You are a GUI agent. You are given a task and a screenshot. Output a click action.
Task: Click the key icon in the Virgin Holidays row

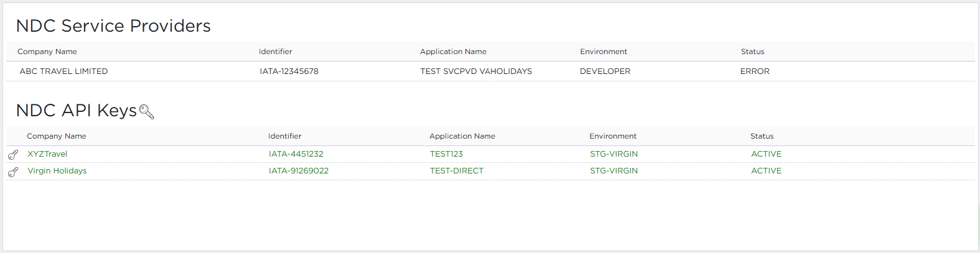tap(13, 172)
